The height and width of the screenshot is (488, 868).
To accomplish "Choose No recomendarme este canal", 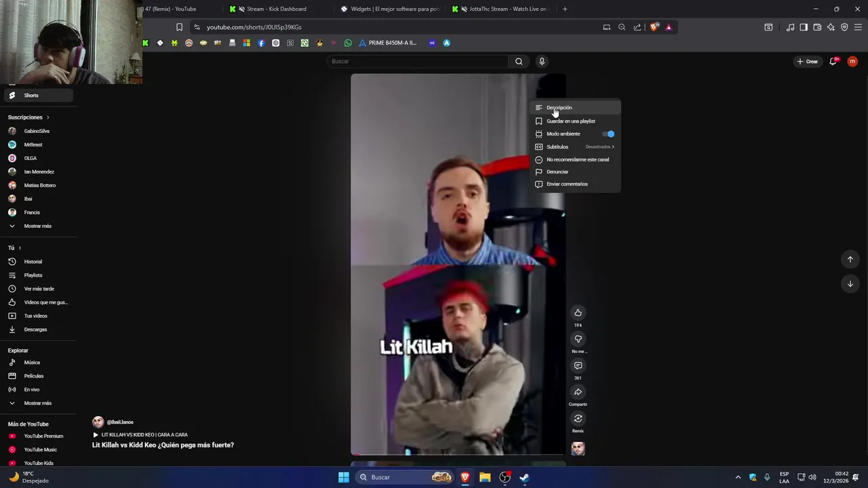I will 576,160.
